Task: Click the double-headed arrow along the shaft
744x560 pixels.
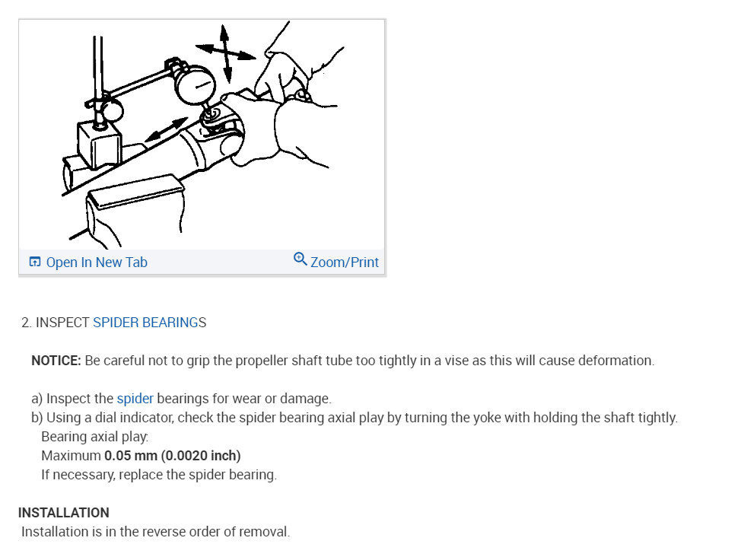Action: tap(166, 129)
